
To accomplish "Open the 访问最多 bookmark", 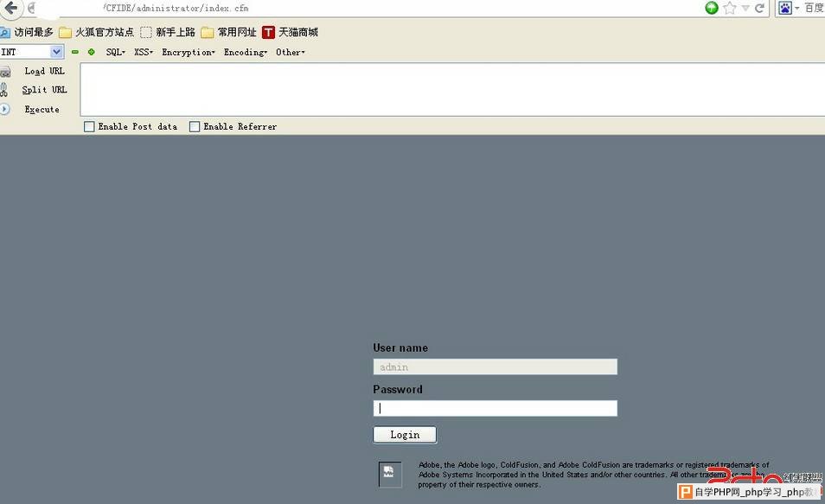I will (27, 32).
